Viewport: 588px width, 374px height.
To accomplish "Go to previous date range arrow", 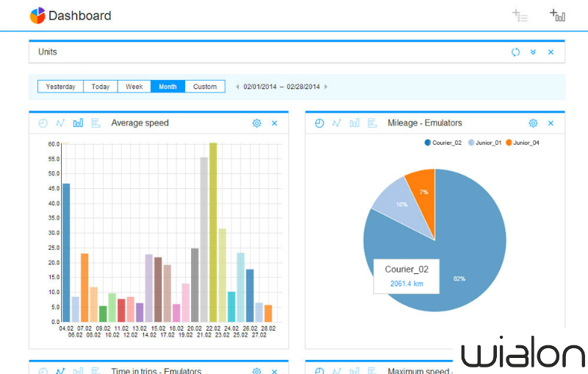I will click(x=237, y=87).
